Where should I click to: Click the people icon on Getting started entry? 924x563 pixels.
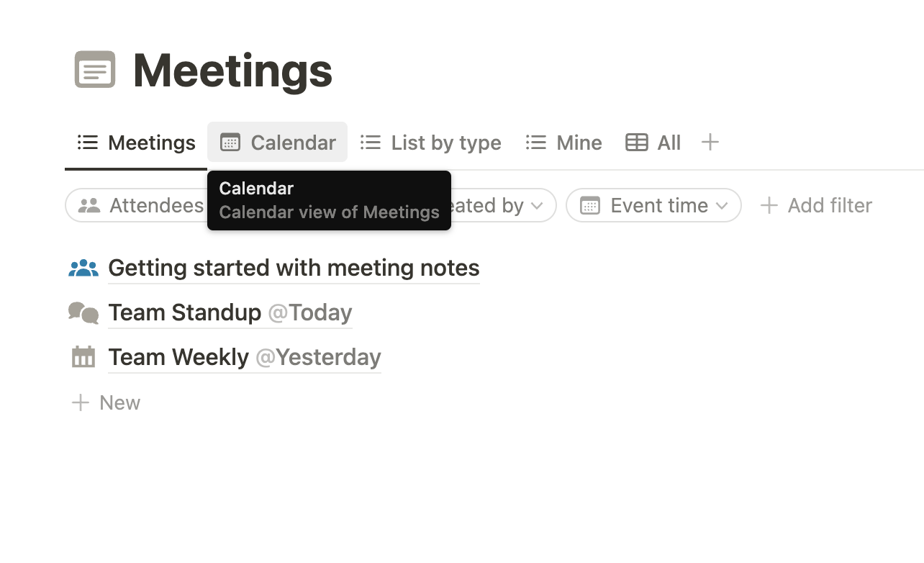click(x=83, y=268)
